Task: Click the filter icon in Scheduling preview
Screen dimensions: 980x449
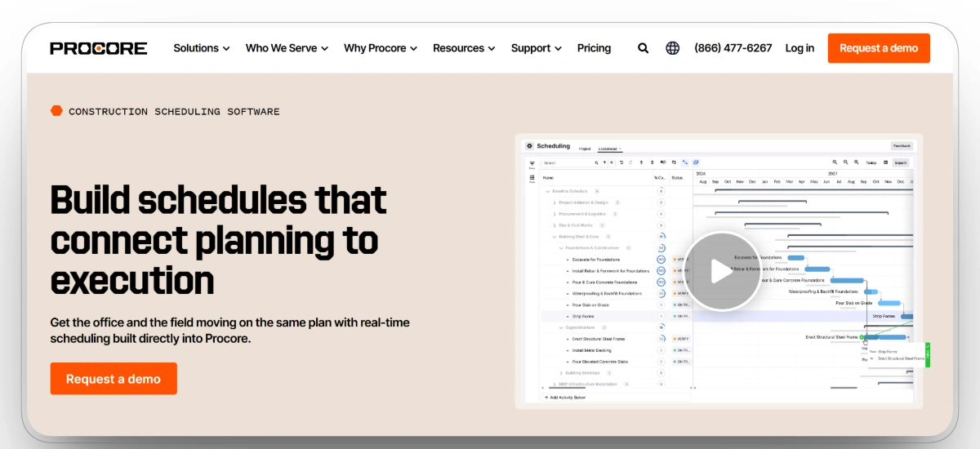Action: coord(532,163)
